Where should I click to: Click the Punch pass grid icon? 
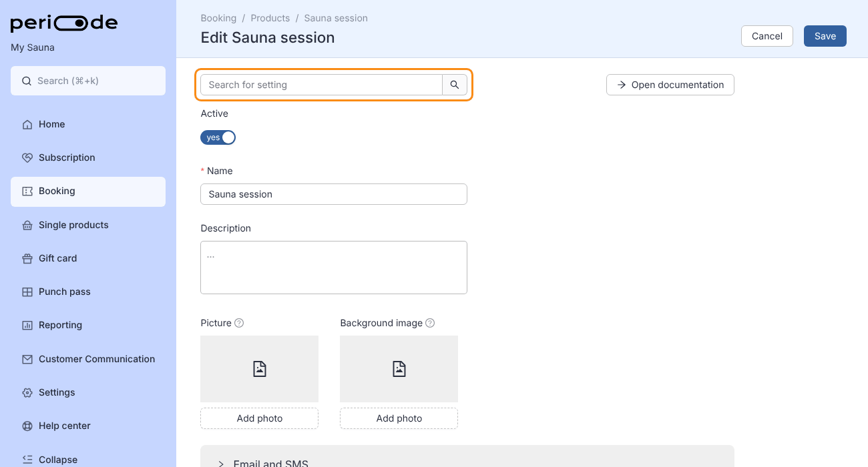click(27, 292)
